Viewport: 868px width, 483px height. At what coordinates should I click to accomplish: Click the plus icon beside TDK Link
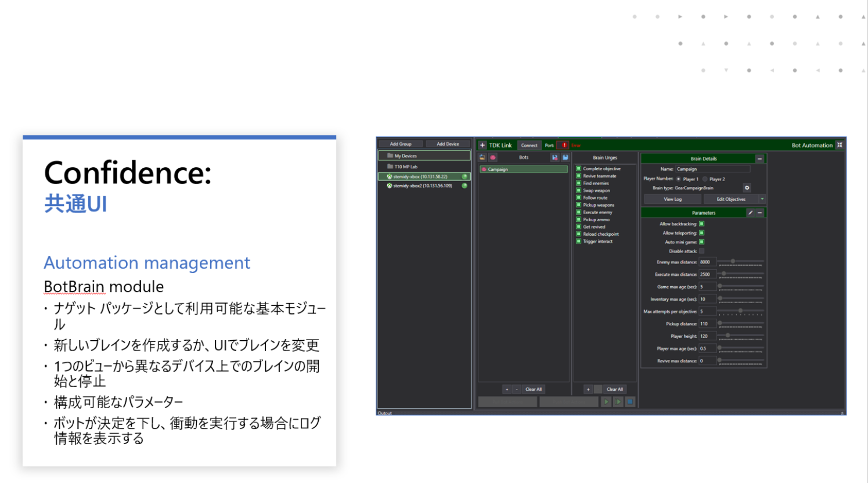click(x=482, y=145)
